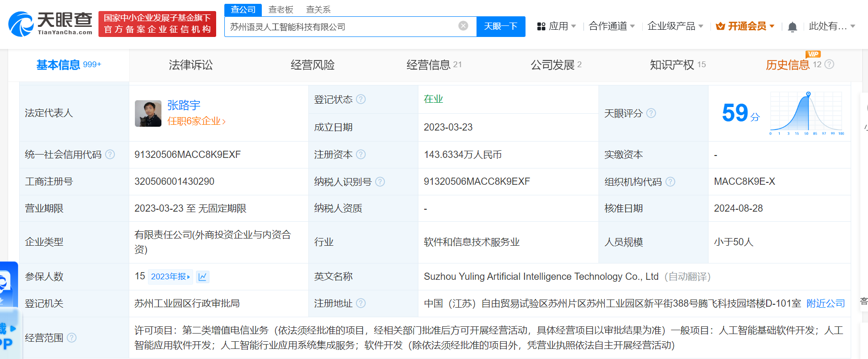Select the English name Suzhou Yuling Artificial Intelligence
This screenshot has width=868, height=359.
(x=541, y=277)
